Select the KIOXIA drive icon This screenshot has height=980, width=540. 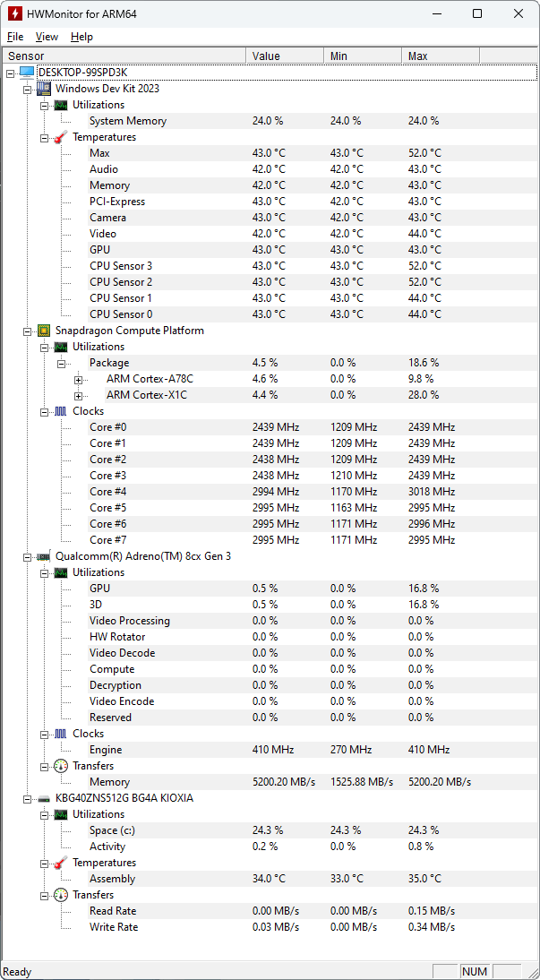pyautogui.click(x=44, y=797)
